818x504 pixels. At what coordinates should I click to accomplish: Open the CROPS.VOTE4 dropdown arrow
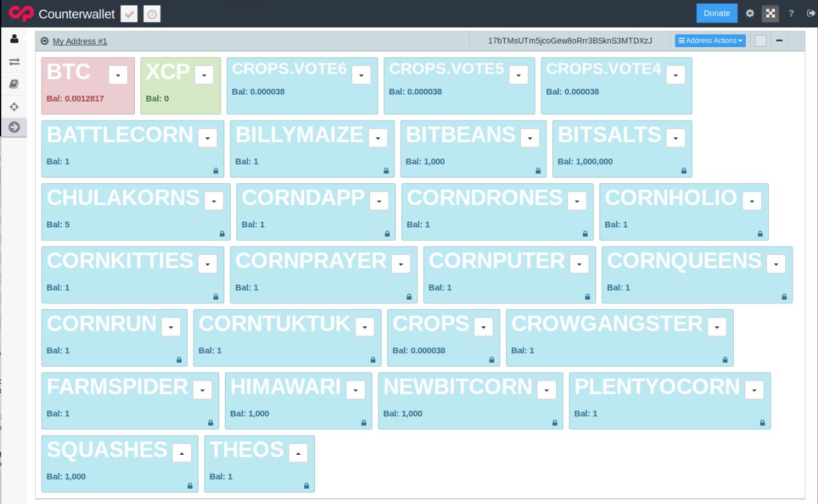(675, 75)
